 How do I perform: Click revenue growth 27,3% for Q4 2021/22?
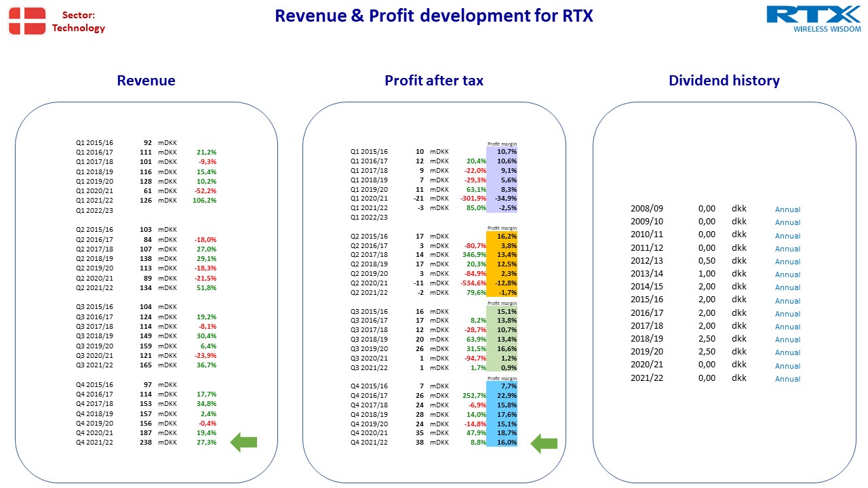[x=207, y=442]
